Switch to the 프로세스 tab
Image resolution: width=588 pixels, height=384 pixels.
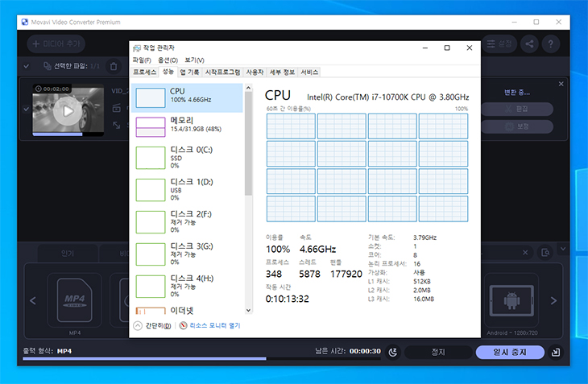click(145, 72)
